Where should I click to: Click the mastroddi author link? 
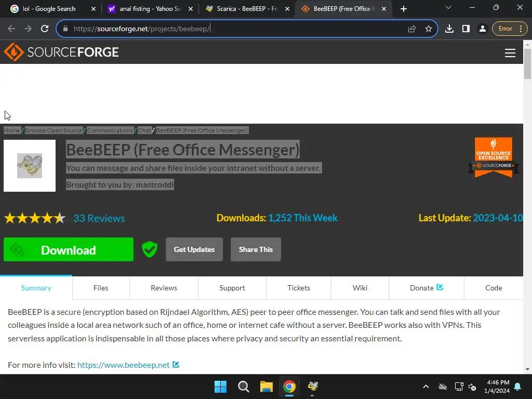pyautogui.click(x=155, y=184)
